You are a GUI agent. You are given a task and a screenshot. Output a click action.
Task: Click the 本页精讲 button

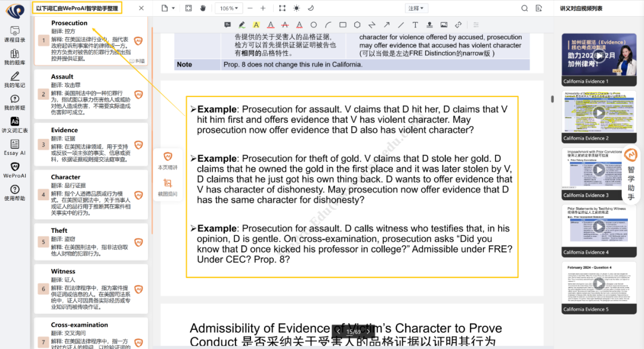(x=168, y=160)
